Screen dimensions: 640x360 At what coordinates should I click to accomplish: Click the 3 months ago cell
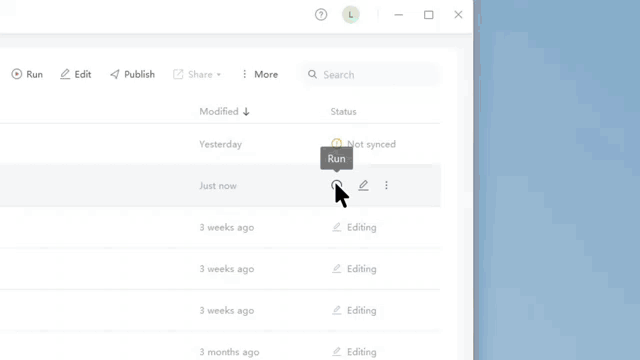click(229, 352)
